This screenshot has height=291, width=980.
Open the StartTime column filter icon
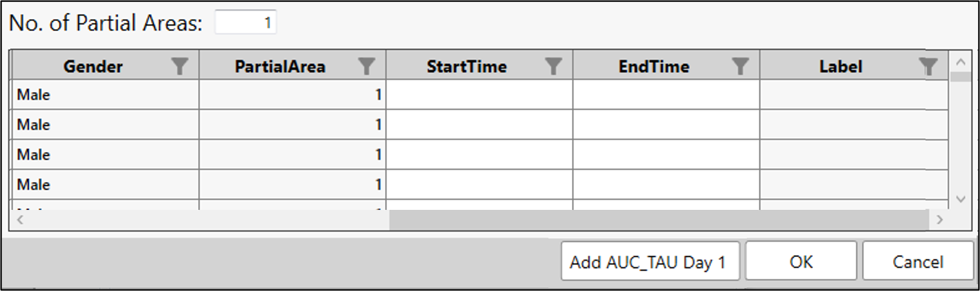pyautogui.click(x=553, y=66)
